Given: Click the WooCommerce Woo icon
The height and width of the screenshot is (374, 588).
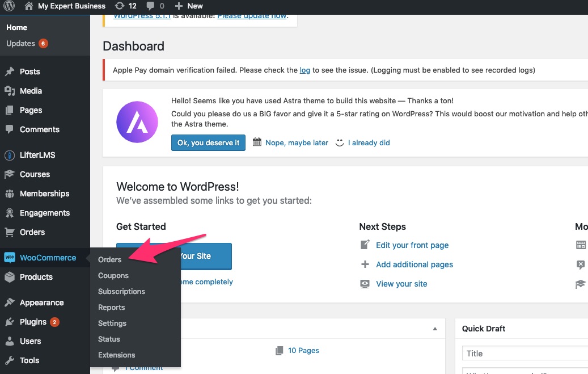Looking at the screenshot, I should (x=10, y=258).
